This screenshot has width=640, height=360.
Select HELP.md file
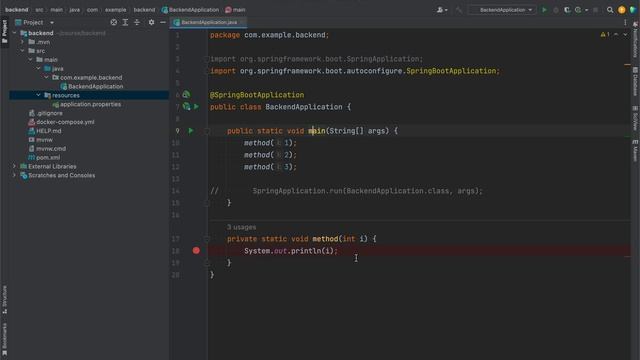click(x=45, y=131)
